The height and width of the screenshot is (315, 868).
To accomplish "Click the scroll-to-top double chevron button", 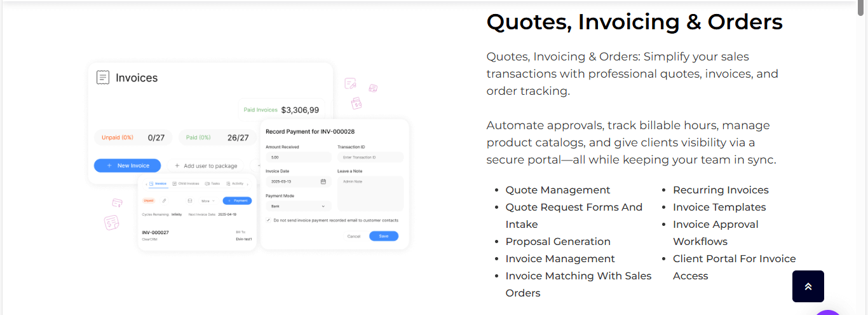I will [x=808, y=286].
